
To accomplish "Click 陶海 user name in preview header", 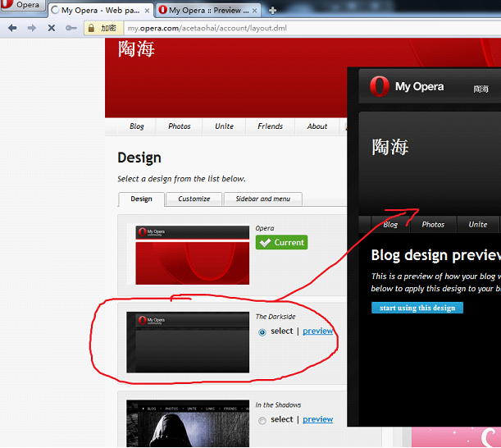I will (x=481, y=89).
